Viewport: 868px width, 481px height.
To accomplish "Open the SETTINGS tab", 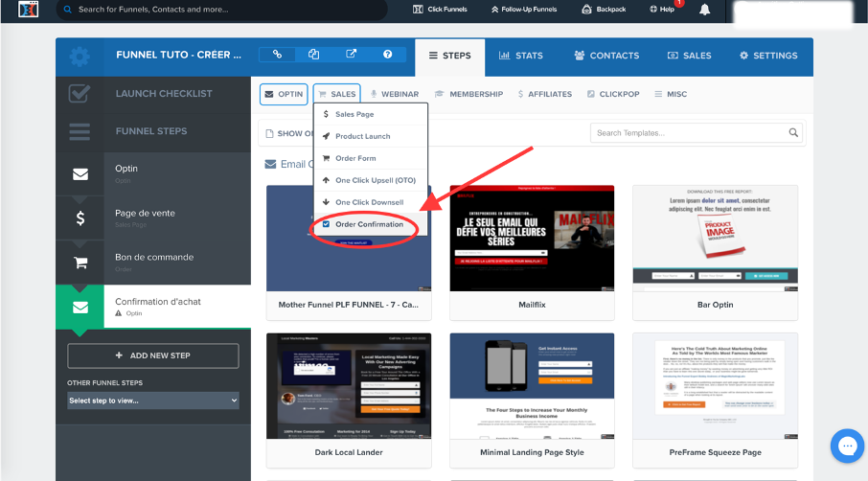I will pos(768,56).
